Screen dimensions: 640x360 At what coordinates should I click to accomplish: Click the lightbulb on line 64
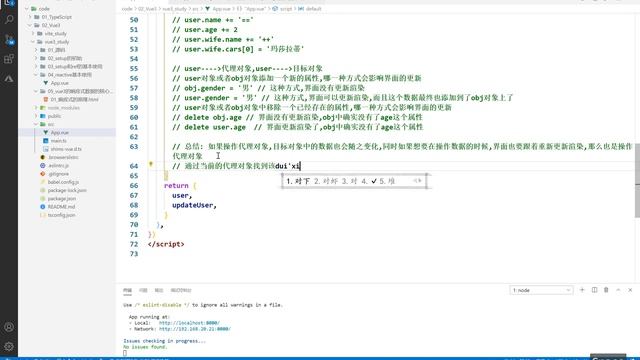[151, 164]
